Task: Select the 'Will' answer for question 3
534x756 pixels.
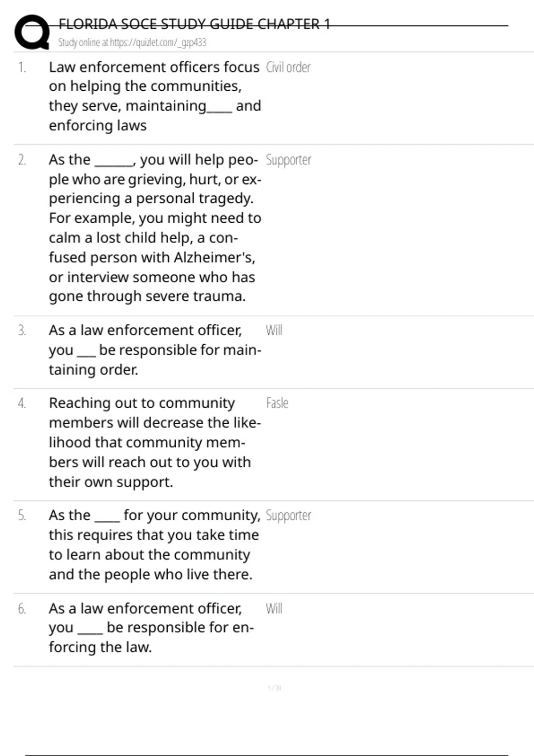Action: tap(274, 330)
